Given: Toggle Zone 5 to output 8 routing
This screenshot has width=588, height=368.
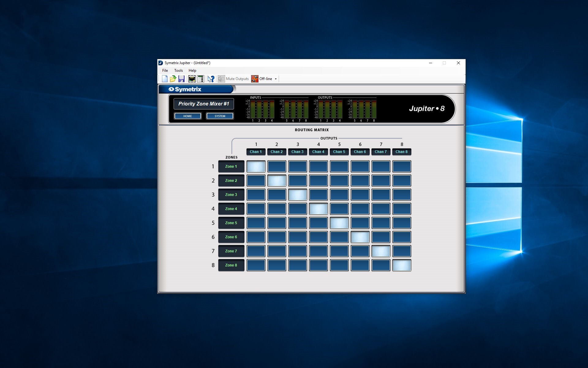Looking at the screenshot, I should pos(401,223).
